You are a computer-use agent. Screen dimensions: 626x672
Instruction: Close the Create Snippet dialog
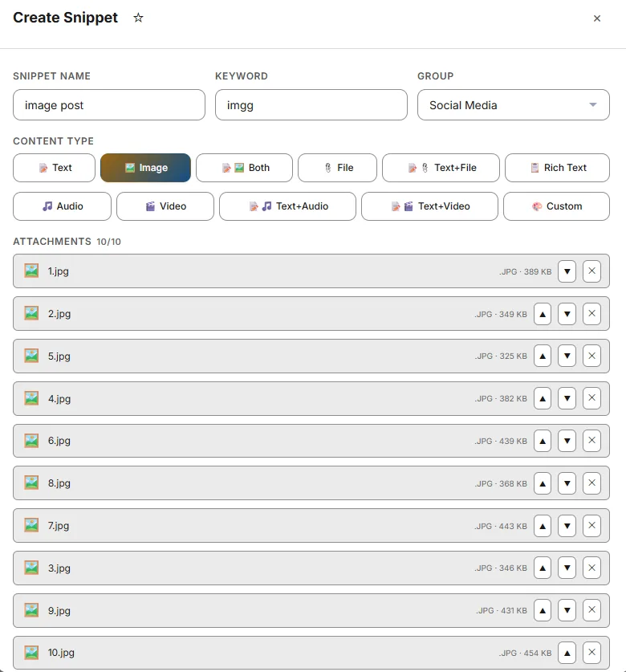[x=597, y=18]
